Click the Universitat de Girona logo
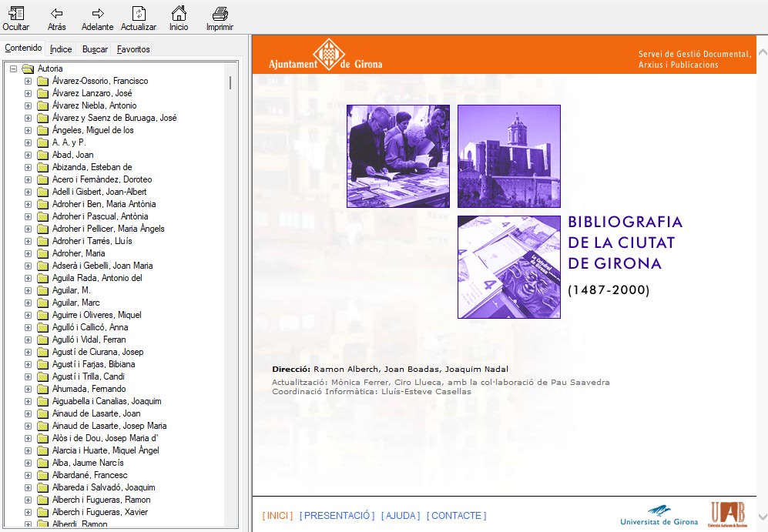Image resolution: width=768 pixels, height=532 pixels. pos(659,514)
